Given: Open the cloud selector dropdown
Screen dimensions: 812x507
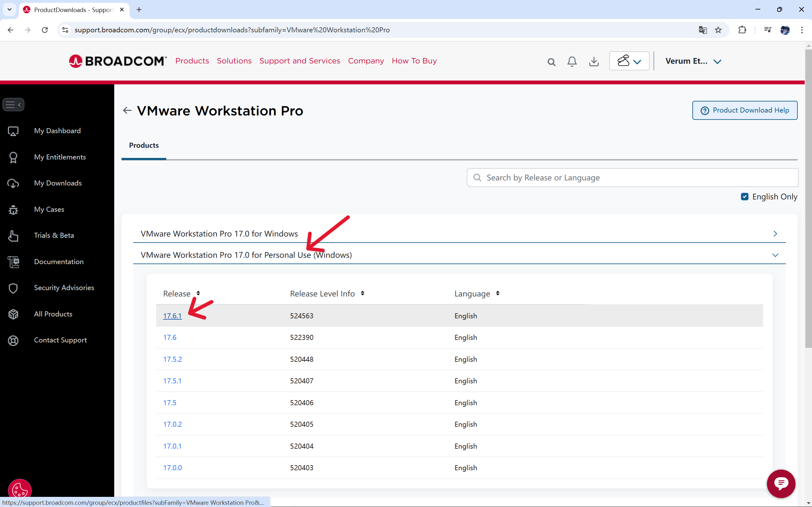Looking at the screenshot, I should coord(629,61).
